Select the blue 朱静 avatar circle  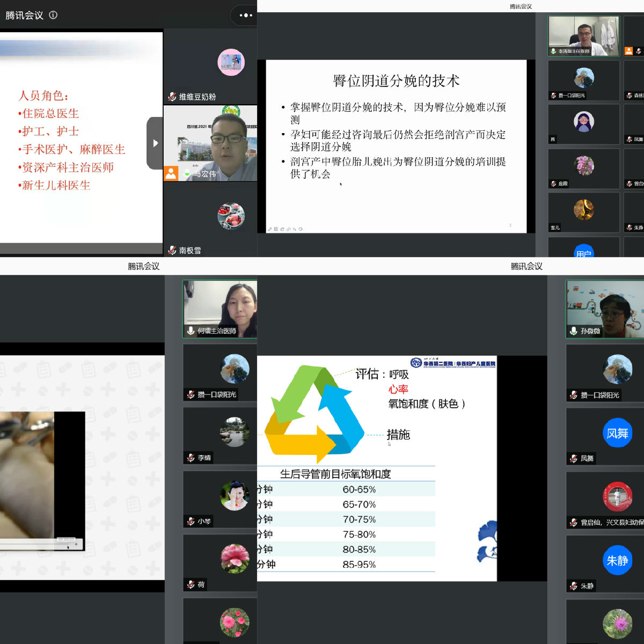(617, 560)
